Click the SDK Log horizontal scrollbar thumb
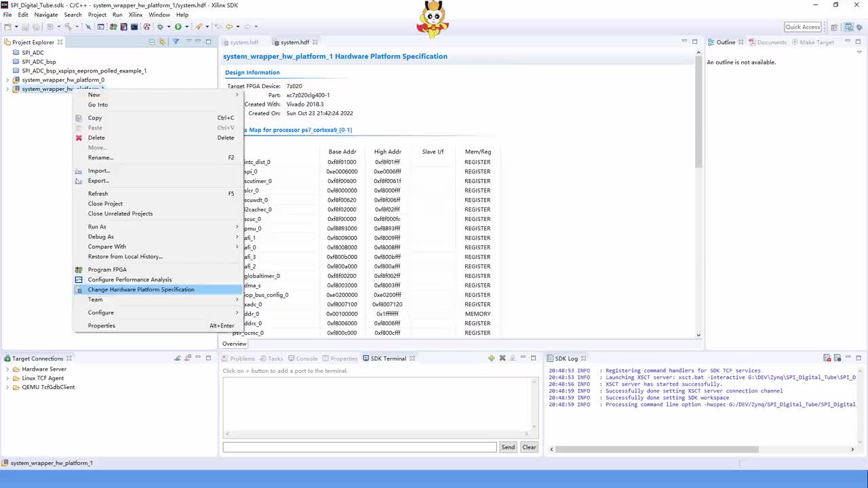 pos(656,449)
